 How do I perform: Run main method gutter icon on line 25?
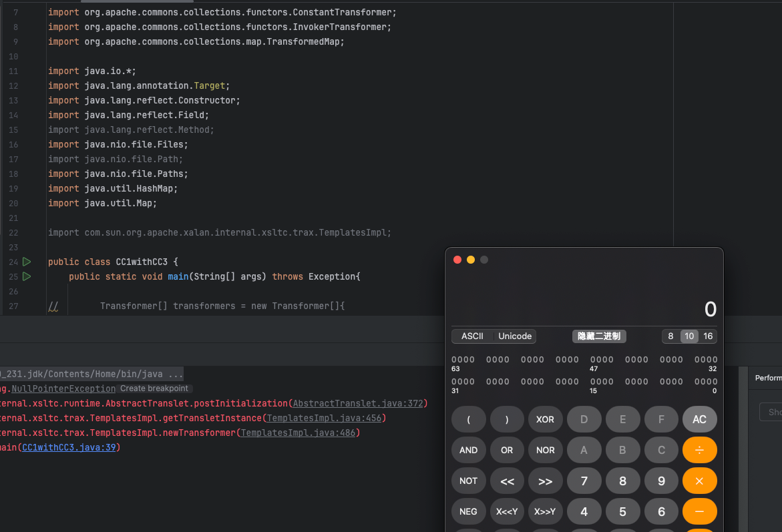27,276
